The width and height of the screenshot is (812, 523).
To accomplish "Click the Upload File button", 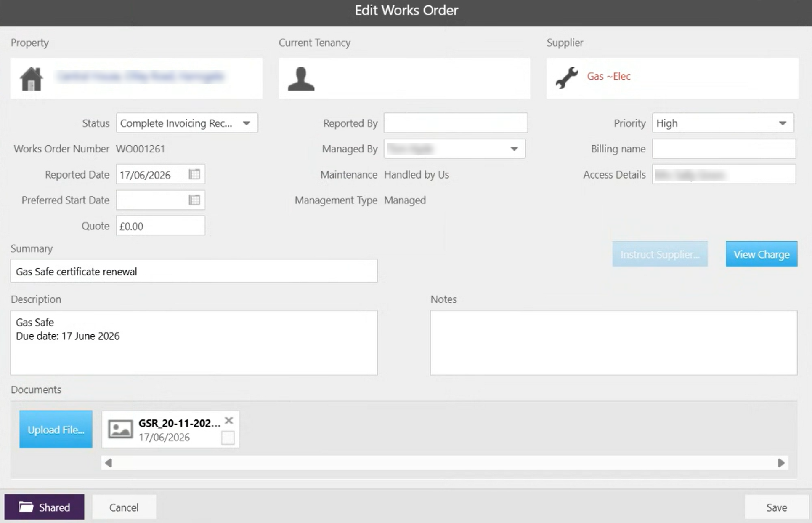I will 56,430.
